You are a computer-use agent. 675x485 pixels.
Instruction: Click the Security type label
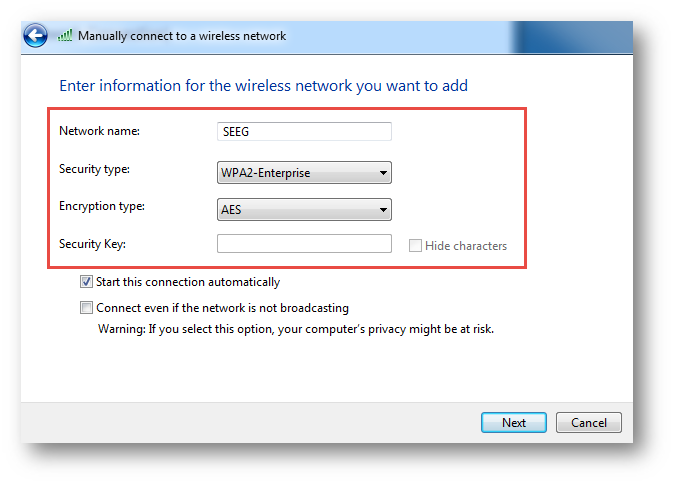(94, 169)
